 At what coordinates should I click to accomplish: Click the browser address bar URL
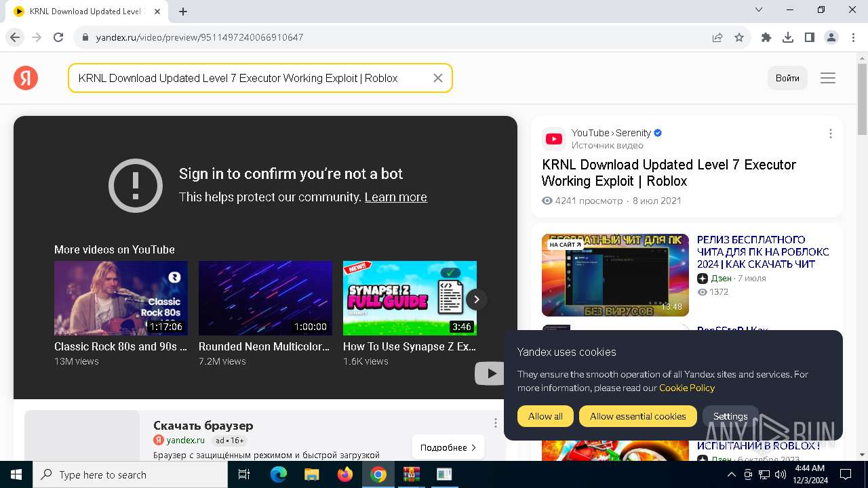(199, 37)
